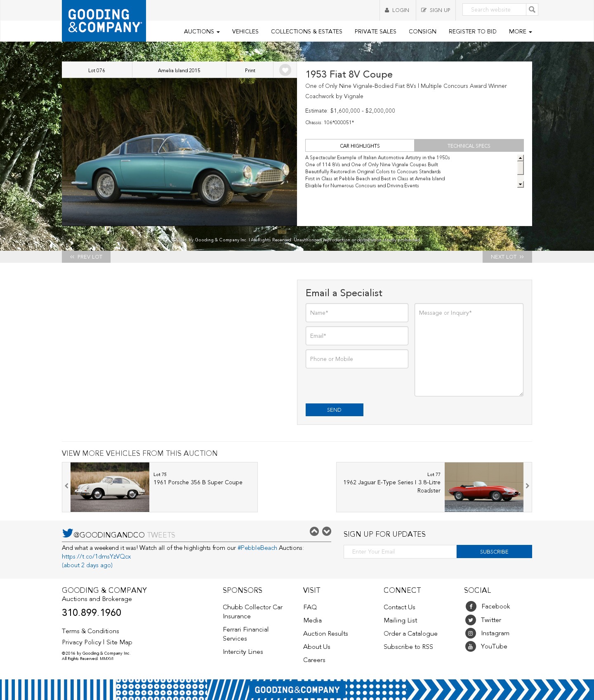Open the Privacy Policy link
The width and height of the screenshot is (594, 700).
pyautogui.click(x=82, y=642)
